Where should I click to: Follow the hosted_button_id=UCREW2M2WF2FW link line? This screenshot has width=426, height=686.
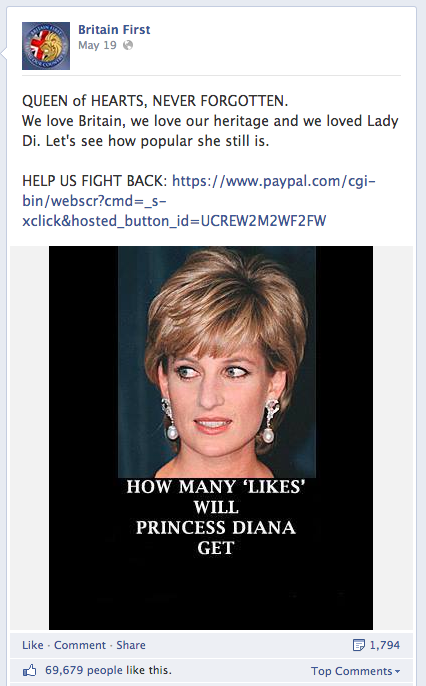pos(174,220)
